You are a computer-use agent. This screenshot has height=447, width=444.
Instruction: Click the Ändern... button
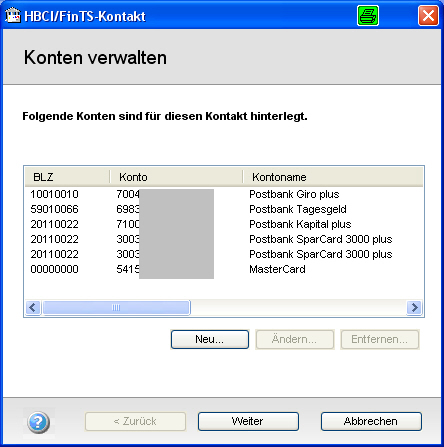pos(295,339)
